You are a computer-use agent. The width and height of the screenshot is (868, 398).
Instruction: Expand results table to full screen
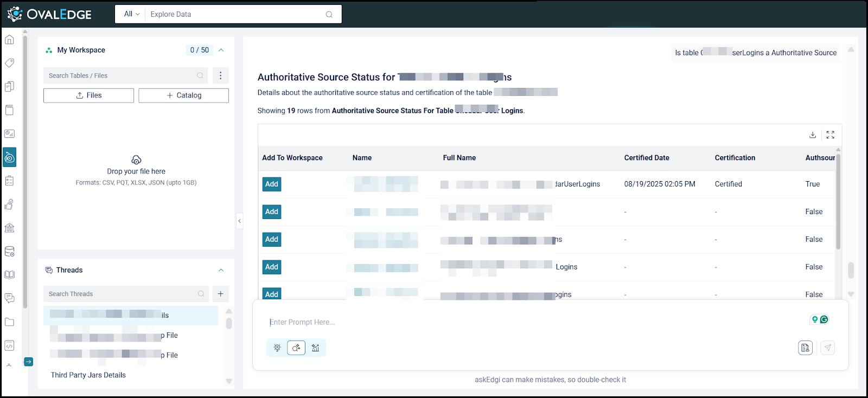830,135
